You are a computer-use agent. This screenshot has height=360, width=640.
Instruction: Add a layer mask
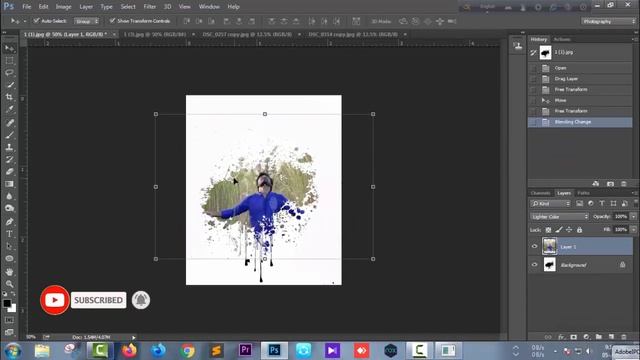(573, 337)
